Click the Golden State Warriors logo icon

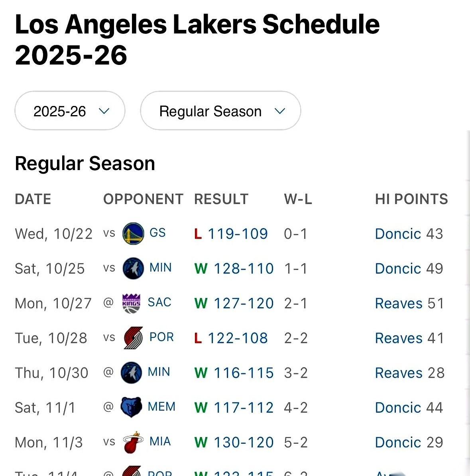tap(133, 233)
